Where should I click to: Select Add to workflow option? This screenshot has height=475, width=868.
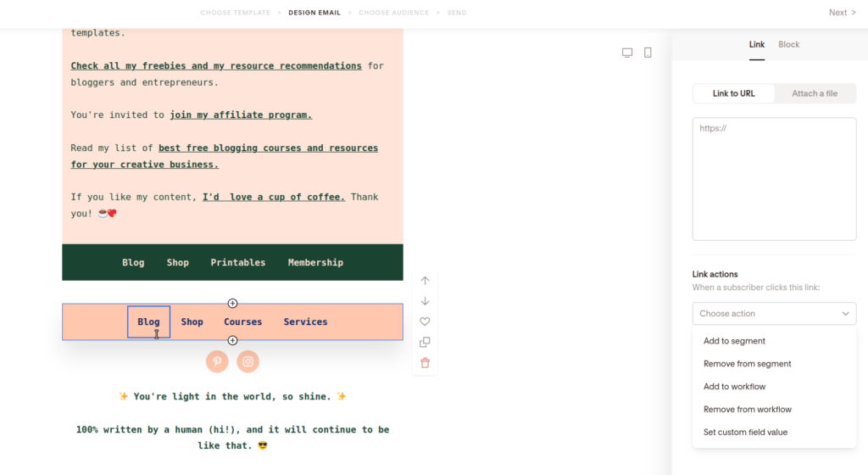tap(735, 387)
